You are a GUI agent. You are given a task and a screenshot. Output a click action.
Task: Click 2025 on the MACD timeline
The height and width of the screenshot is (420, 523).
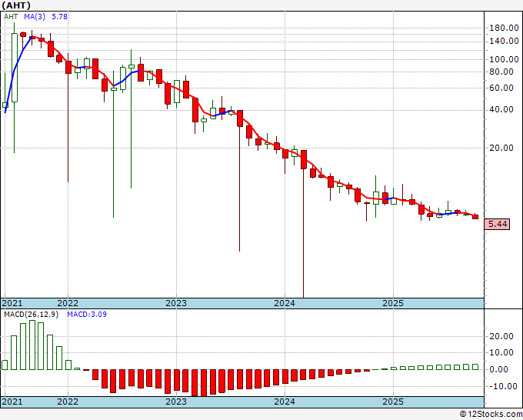coord(393,402)
